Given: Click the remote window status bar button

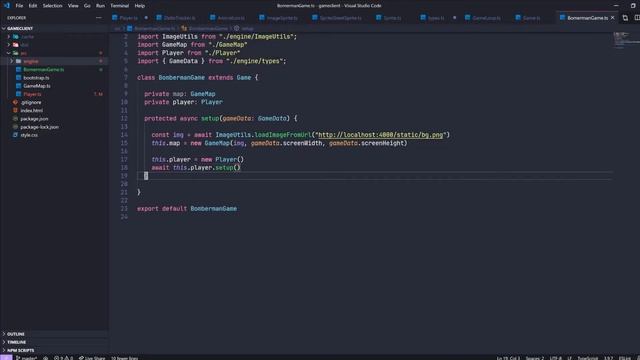Looking at the screenshot, I should [6, 358].
